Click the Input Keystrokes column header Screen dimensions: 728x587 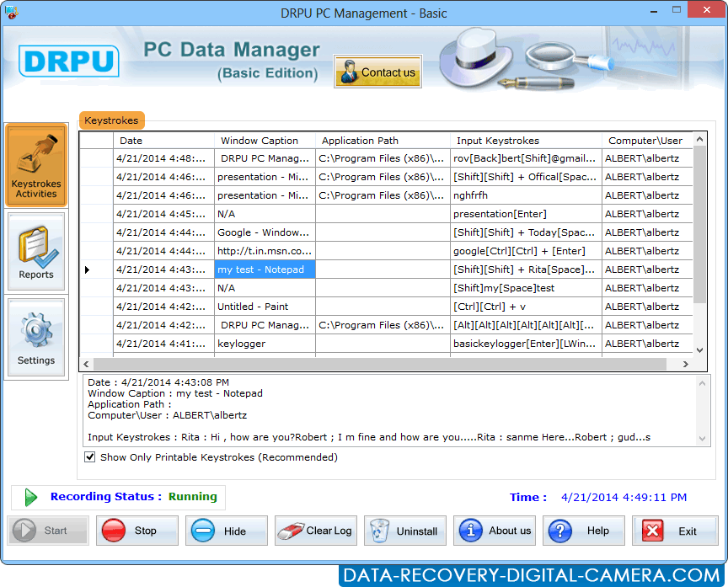(x=526, y=141)
